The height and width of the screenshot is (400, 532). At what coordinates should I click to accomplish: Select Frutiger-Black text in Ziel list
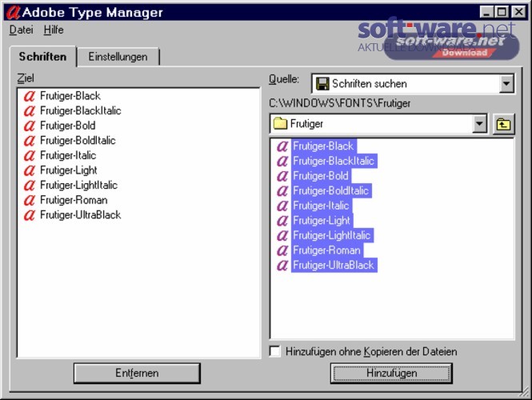pyautogui.click(x=70, y=96)
